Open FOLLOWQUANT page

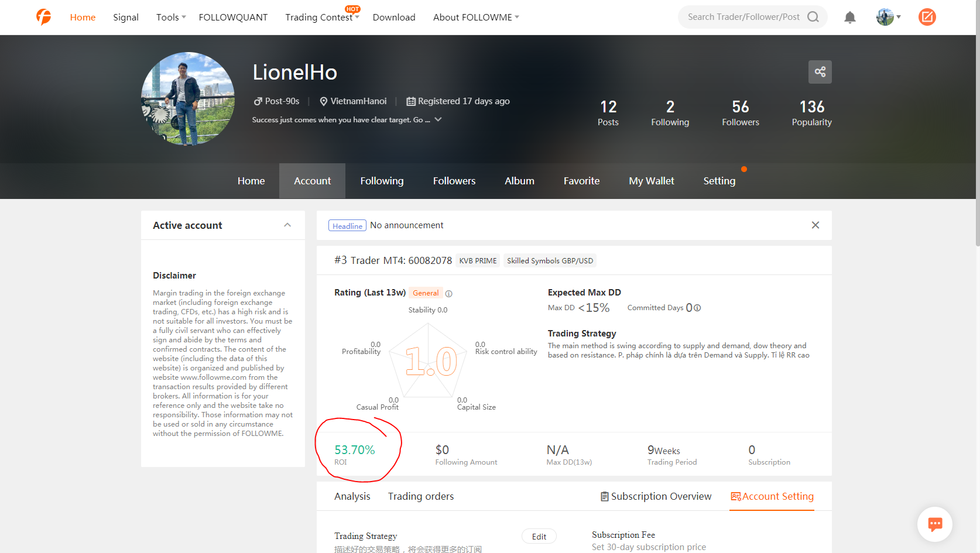(233, 18)
